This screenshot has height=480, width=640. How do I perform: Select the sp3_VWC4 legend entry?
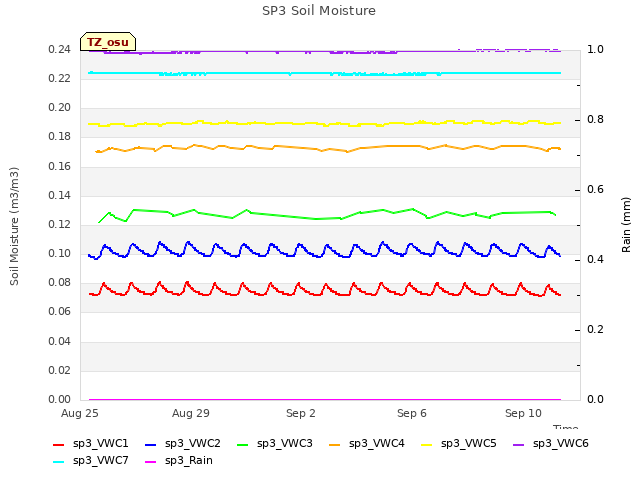click(367, 443)
